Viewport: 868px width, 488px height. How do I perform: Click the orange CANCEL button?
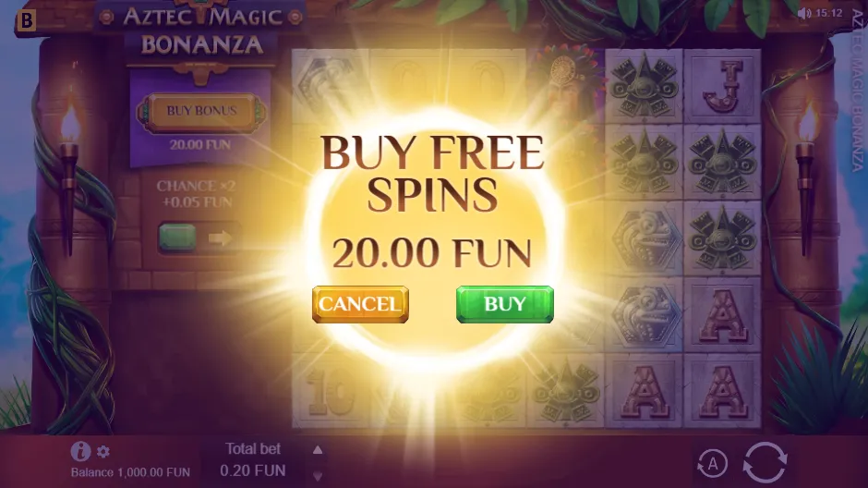pos(360,304)
